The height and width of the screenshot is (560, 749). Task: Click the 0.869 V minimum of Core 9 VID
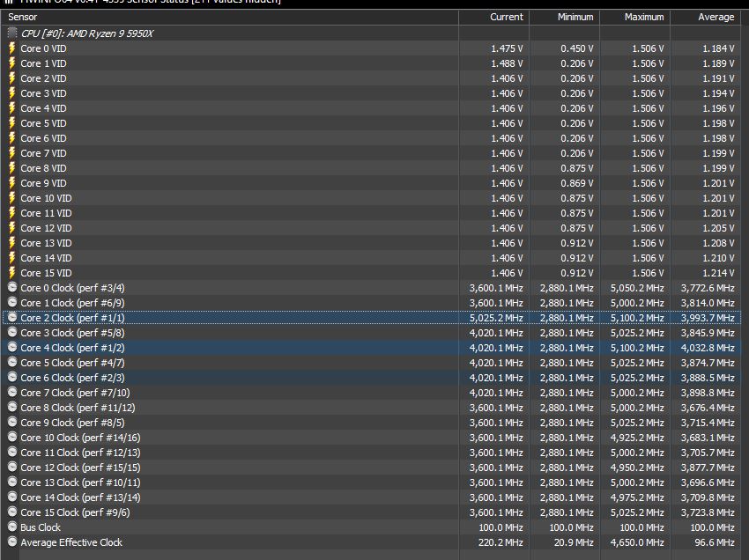pyautogui.click(x=577, y=183)
